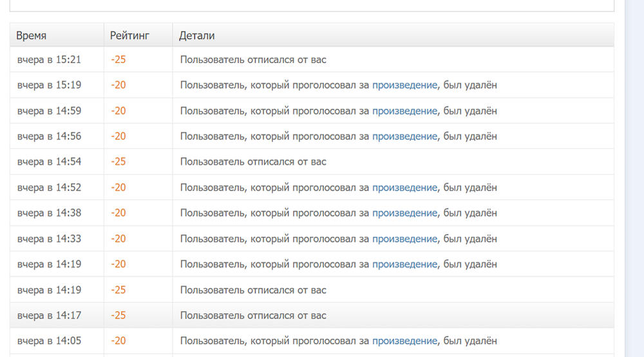Select the "Детали" column header
Screen dimensions: 644x357
(197, 36)
